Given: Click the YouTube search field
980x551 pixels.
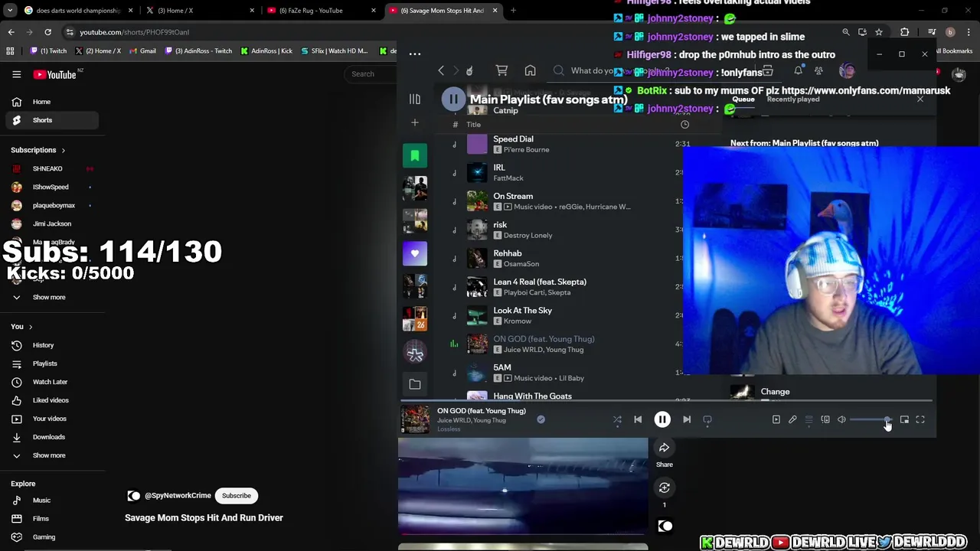Looking at the screenshot, I should point(371,74).
